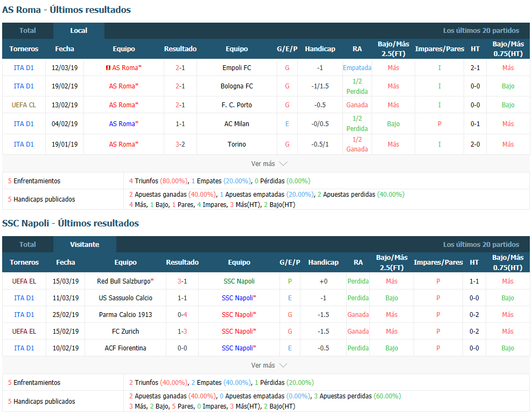The width and height of the screenshot is (532, 414).
Task: Click Handicap column header in Napoli table
Action: point(323,262)
